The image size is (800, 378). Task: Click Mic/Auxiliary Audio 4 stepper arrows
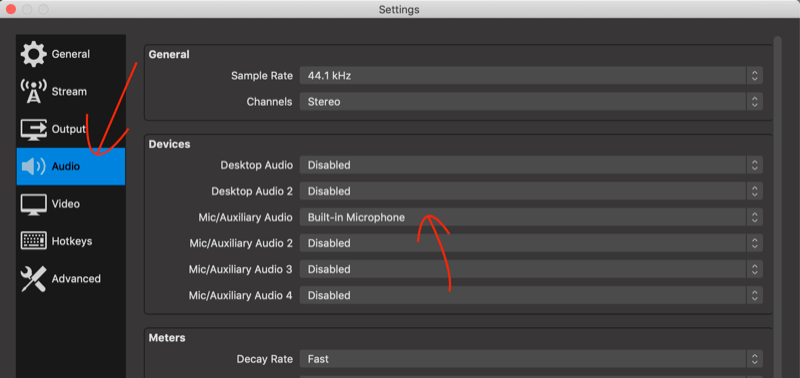point(755,295)
